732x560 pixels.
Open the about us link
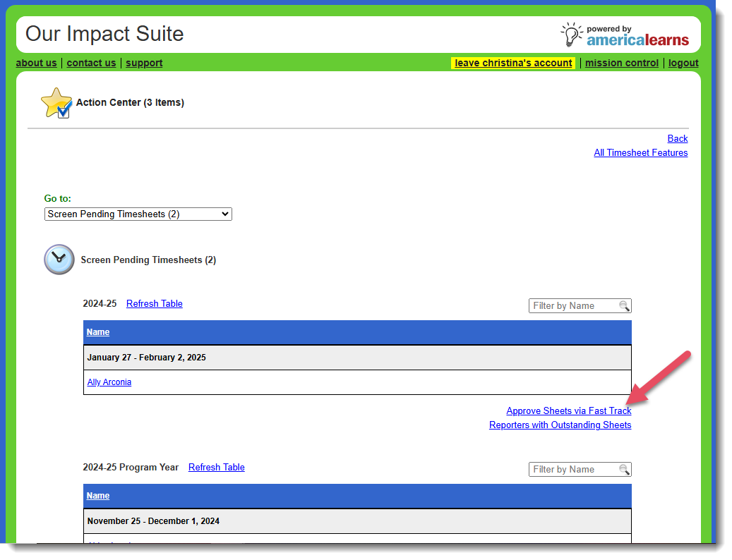[x=37, y=63]
